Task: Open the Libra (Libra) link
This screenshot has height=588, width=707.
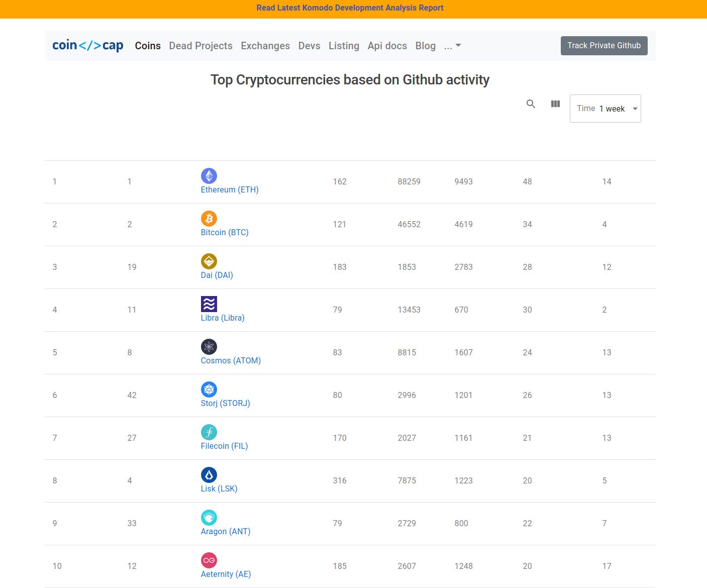Action: 223,318
